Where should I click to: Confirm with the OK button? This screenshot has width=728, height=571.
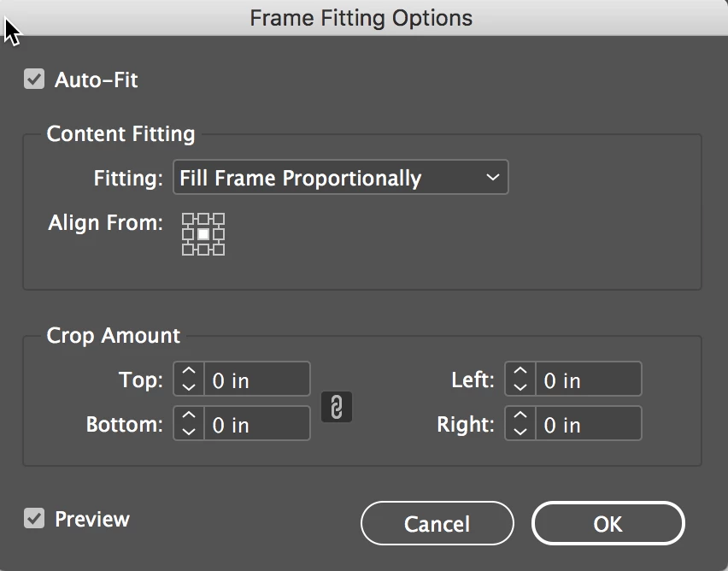pyautogui.click(x=608, y=523)
